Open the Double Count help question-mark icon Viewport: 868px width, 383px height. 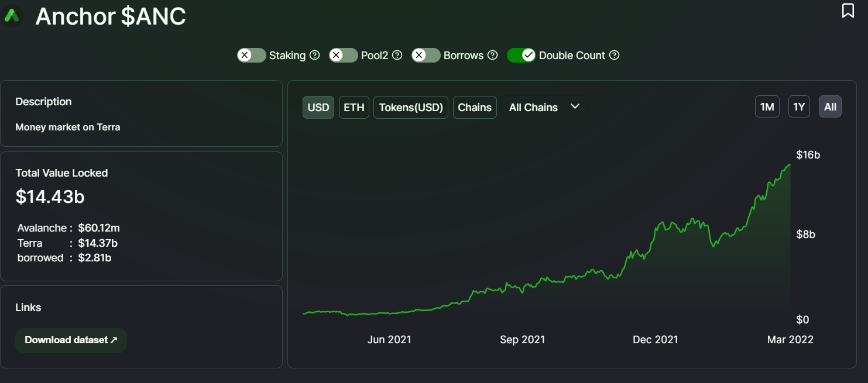tap(614, 55)
